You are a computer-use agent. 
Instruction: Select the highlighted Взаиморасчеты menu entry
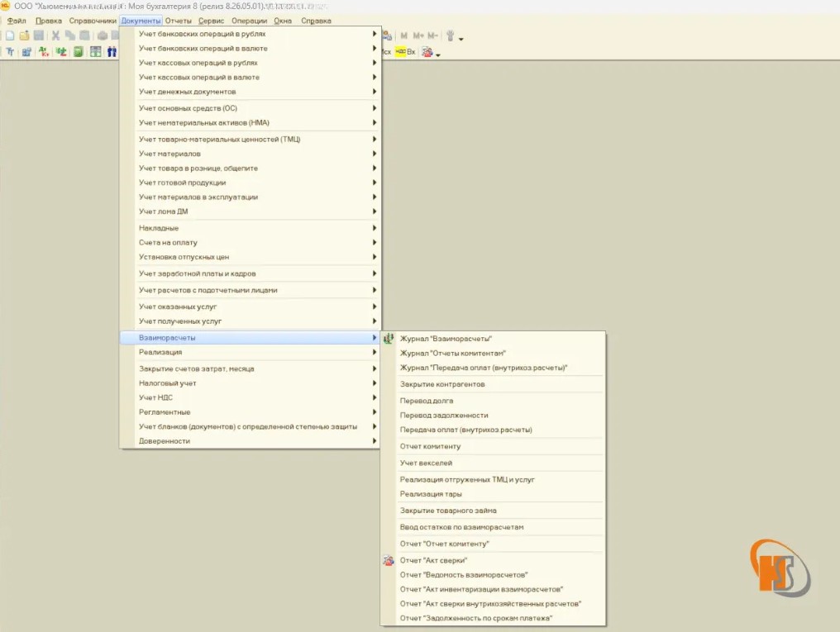(250, 338)
